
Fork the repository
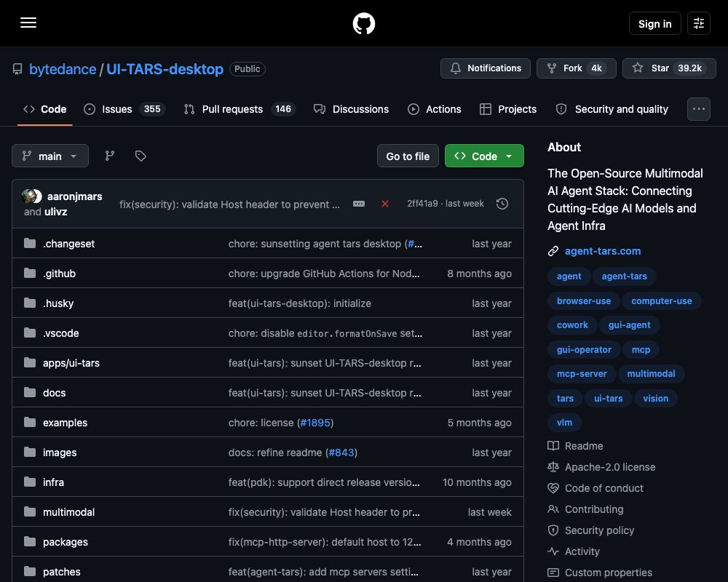[x=576, y=68]
